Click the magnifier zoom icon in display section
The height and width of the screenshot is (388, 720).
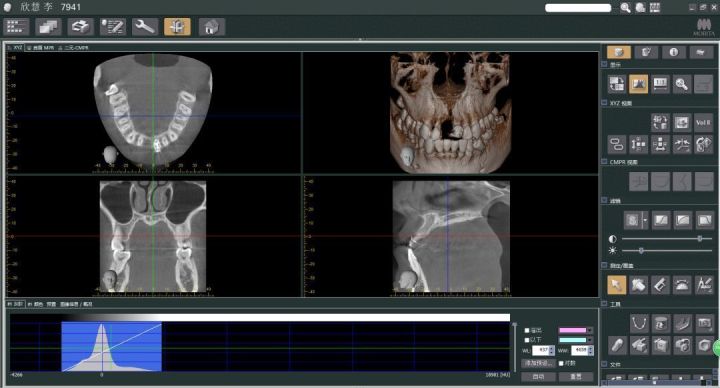point(681,84)
